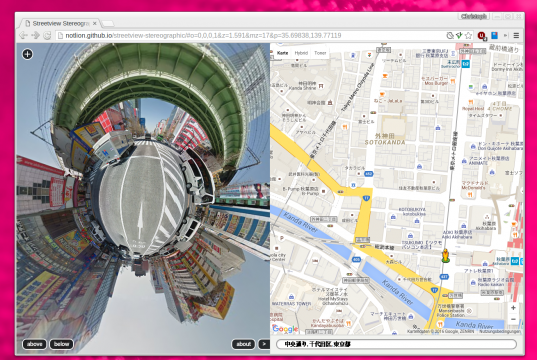537x360 pixels.
Task: Zoom in the map with the plus button
Action: click(x=513, y=308)
